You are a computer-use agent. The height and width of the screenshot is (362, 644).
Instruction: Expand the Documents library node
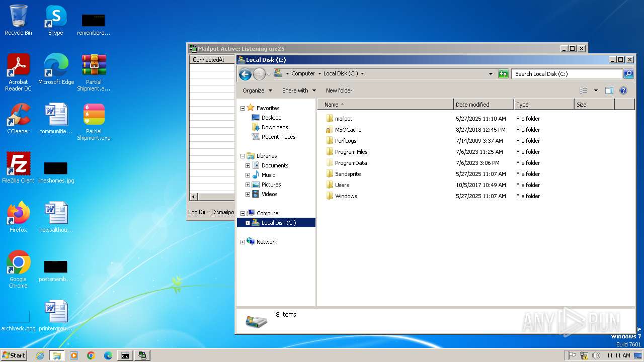coord(248,165)
